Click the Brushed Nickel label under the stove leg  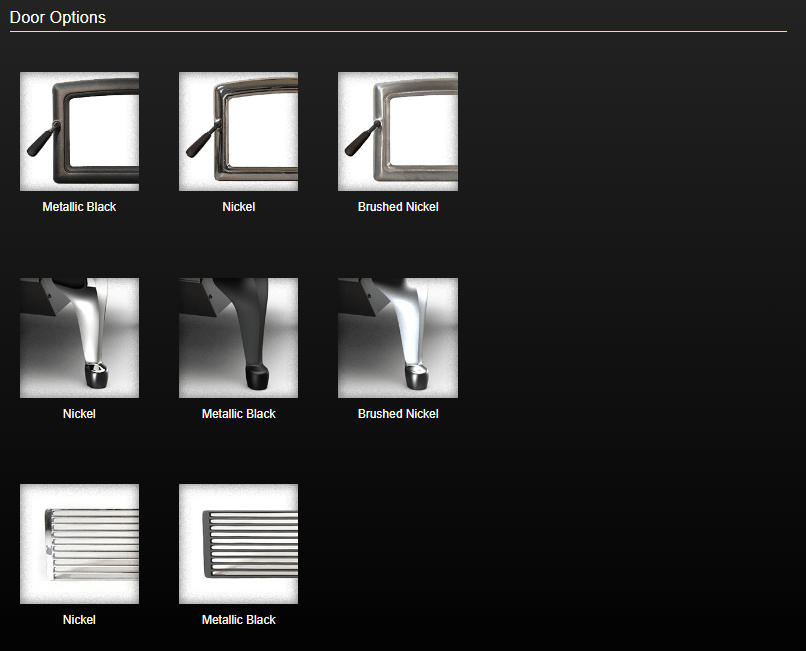coord(397,414)
